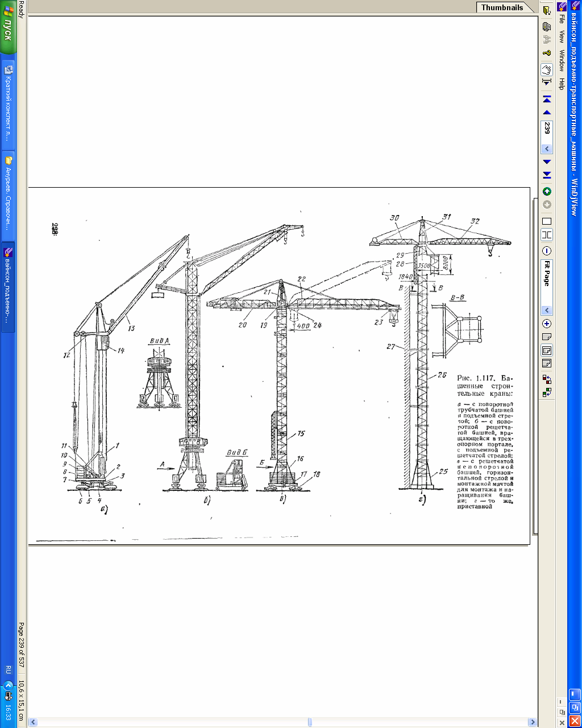Open the View menu

pyautogui.click(x=561, y=37)
